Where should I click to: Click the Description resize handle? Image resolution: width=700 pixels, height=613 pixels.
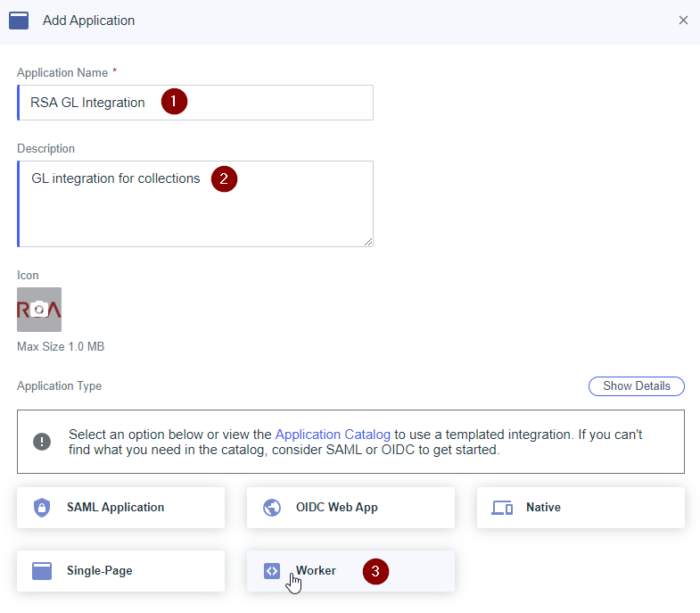pyautogui.click(x=368, y=242)
